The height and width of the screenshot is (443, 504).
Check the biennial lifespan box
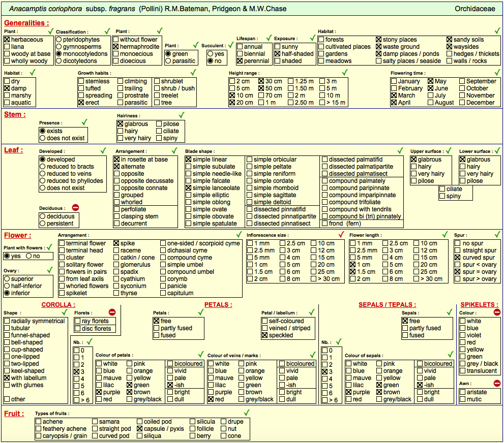click(x=240, y=54)
